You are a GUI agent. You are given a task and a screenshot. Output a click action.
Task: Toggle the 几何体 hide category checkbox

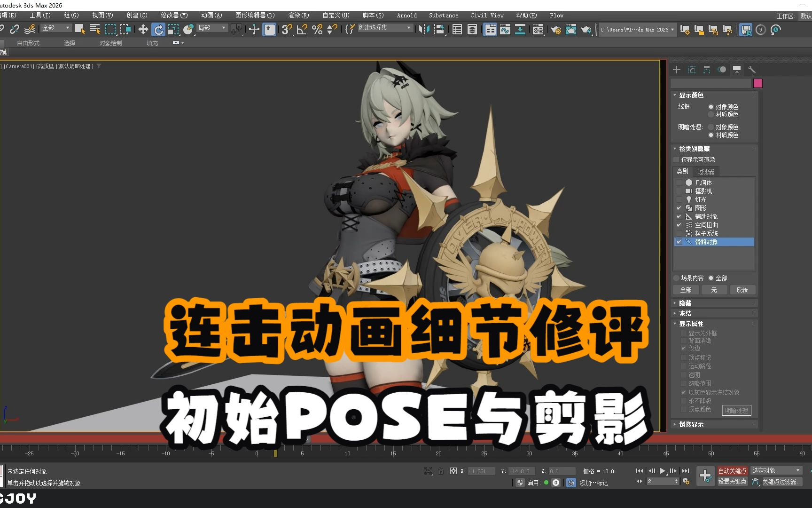coord(679,183)
